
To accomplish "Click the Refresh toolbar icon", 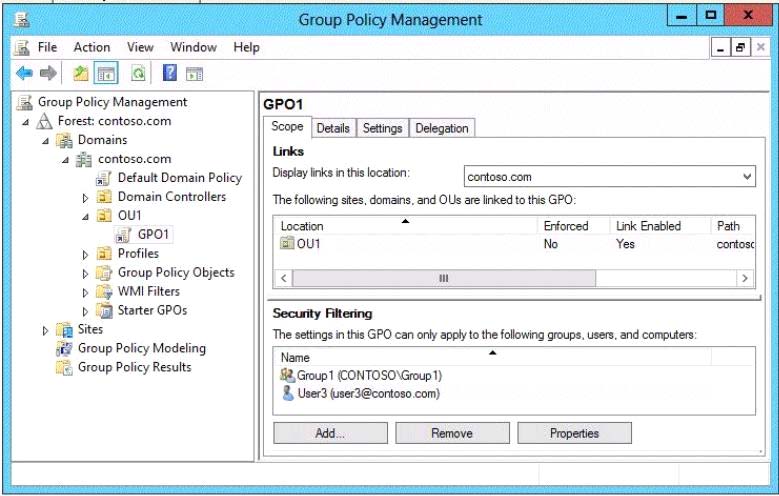I will pos(138,73).
